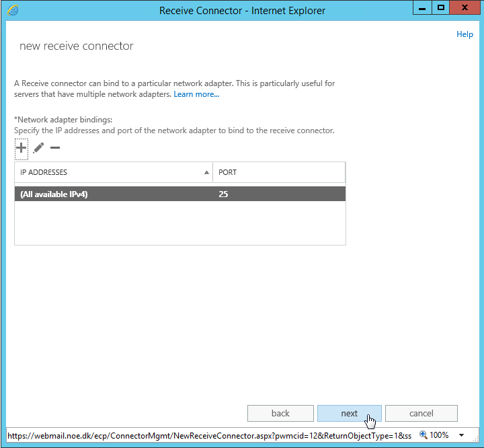Click the "*Network adapter bindings:" label
This screenshot has width=484, height=448.
point(63,120)
